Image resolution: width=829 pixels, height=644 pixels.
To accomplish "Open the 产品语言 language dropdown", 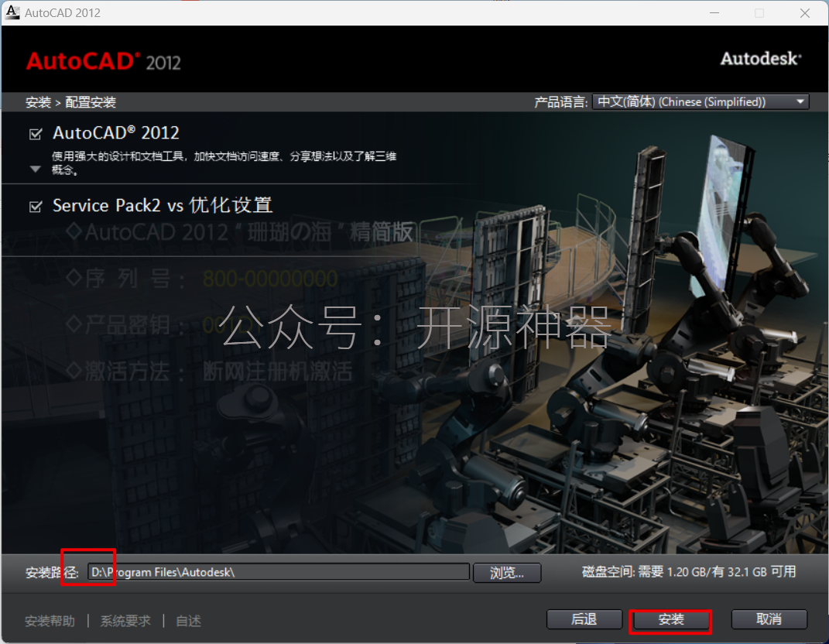I will click(x=701, y=101).
